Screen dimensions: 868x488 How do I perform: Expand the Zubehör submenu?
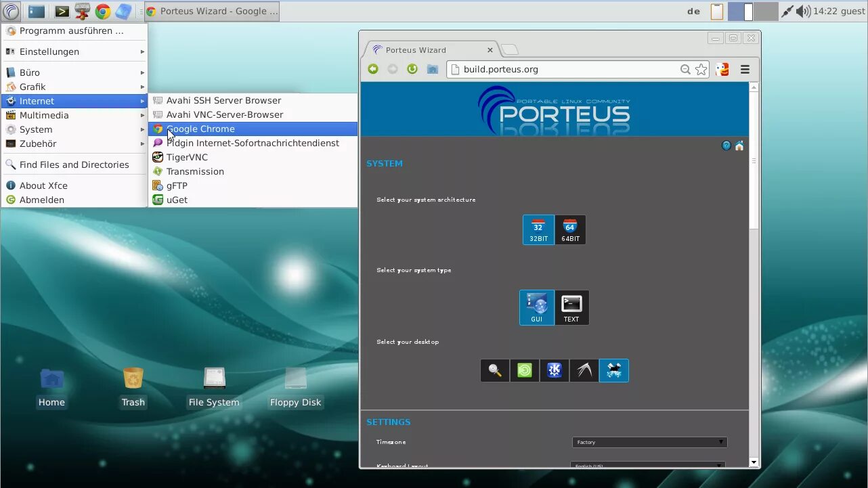(74, 143)
